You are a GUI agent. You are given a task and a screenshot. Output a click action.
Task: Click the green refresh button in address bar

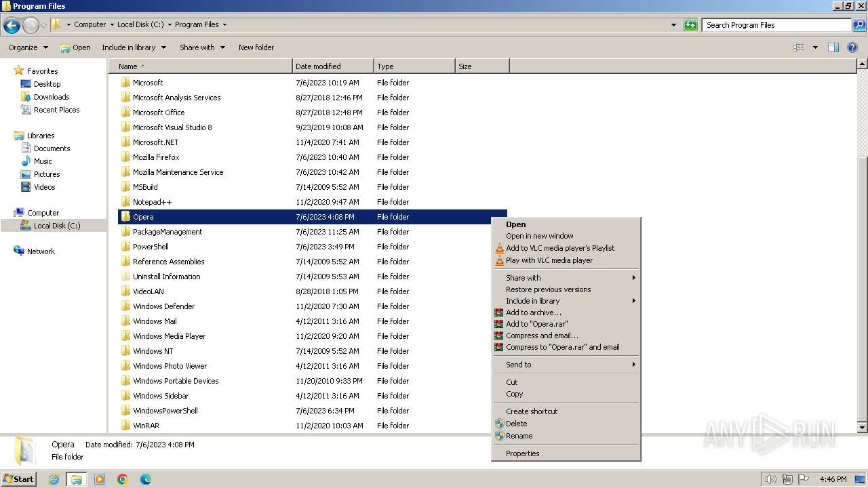tap(690, 25)
